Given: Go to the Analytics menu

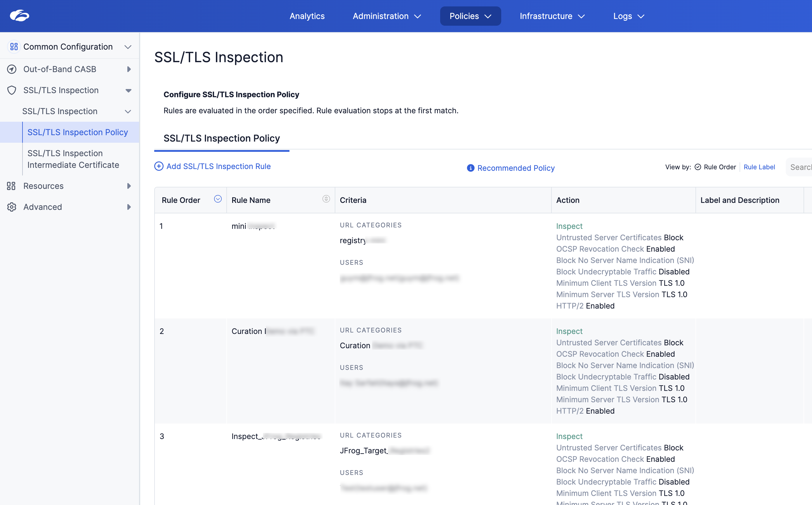Looking at the screenshot, I should point(307,16).
